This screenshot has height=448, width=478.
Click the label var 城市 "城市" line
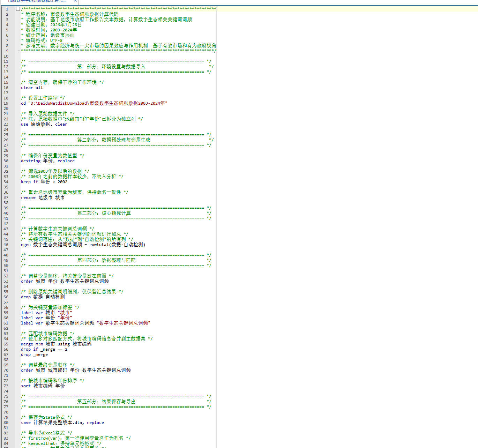(x=46, y=313)
